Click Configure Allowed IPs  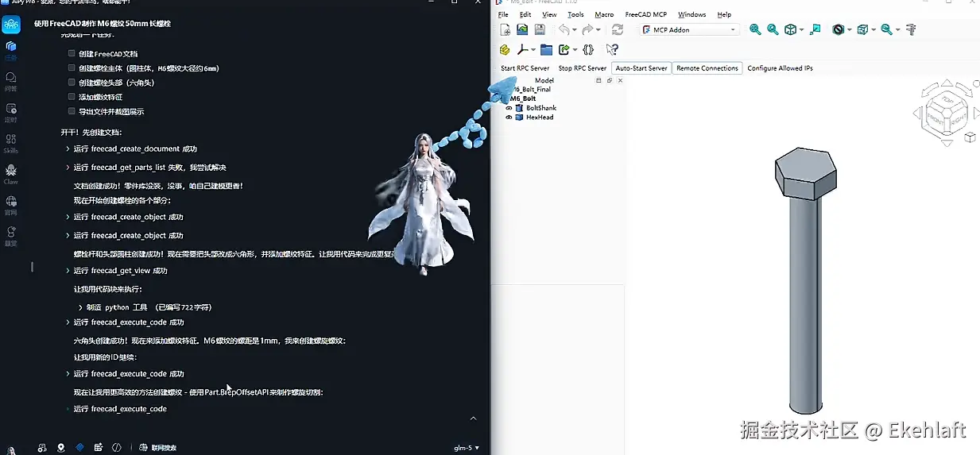pos(780,68)
